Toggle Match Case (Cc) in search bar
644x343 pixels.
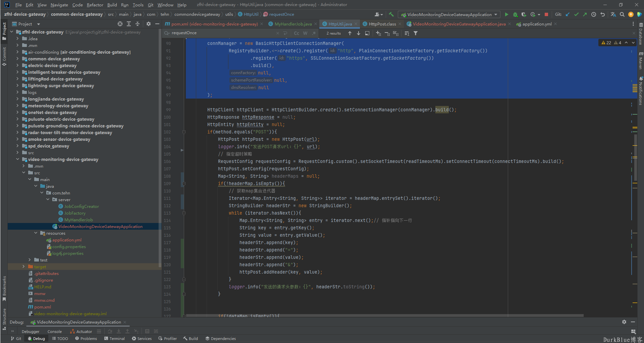pyautogui.click(x=297, y=33)
